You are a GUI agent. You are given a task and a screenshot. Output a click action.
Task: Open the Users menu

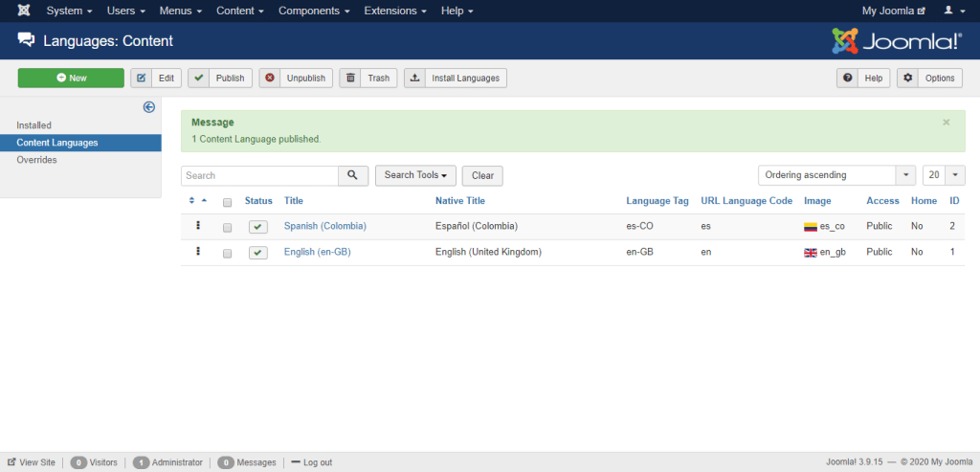[126, 11]
